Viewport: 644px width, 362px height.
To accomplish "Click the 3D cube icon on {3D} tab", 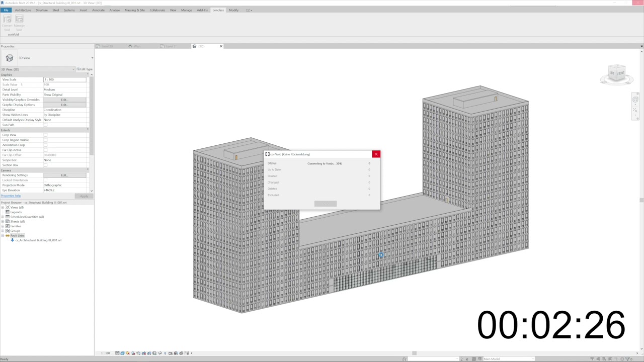I will 195,46.
